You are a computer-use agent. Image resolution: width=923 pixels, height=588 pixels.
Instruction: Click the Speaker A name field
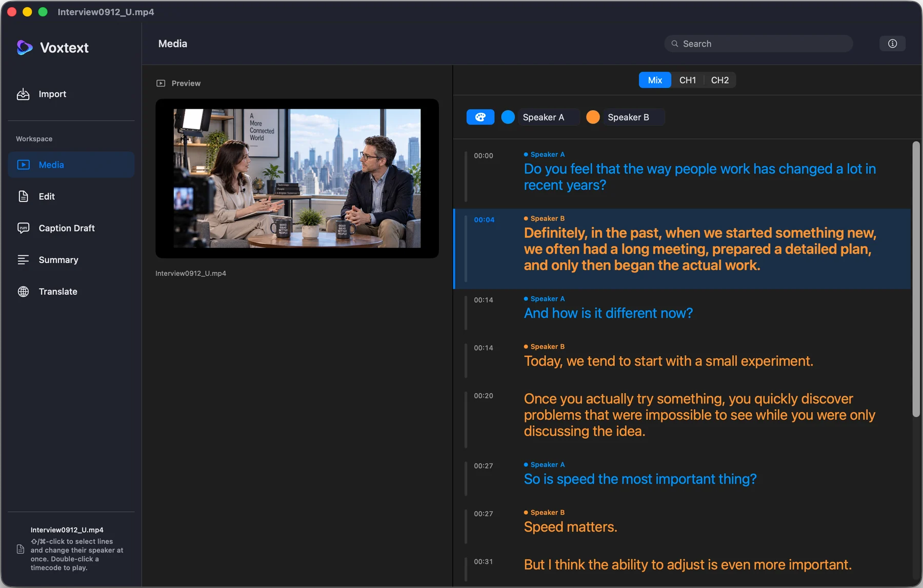tap(549, 117)
